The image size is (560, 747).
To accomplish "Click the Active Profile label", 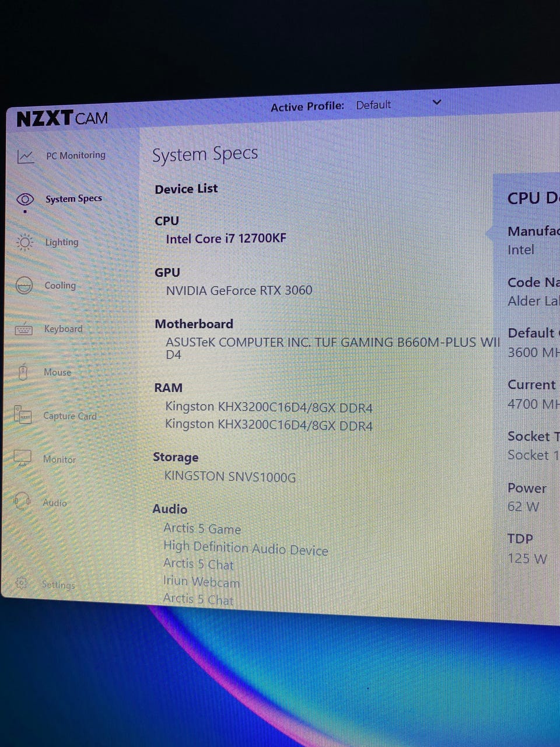I will pyautogui.click(x=307, y=107).
